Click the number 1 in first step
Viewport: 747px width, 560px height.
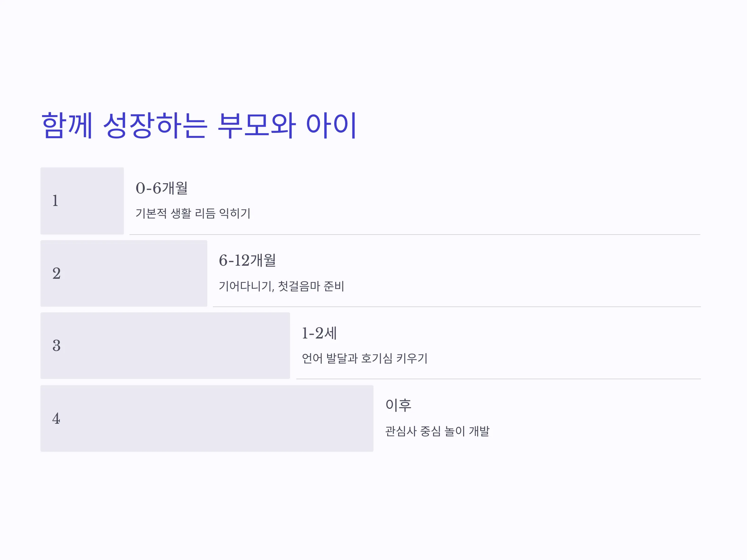click(55, 201)
